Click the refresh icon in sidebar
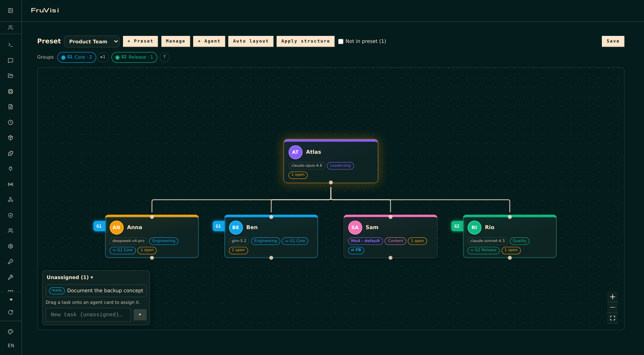This screenshot has width=644, height=355. [11, 312]
